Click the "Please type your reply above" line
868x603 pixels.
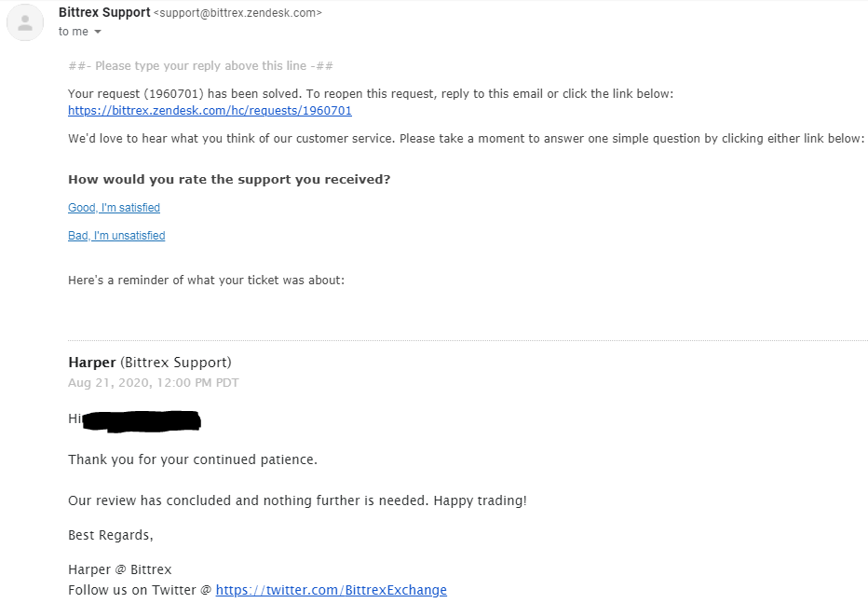pos(200,66)
